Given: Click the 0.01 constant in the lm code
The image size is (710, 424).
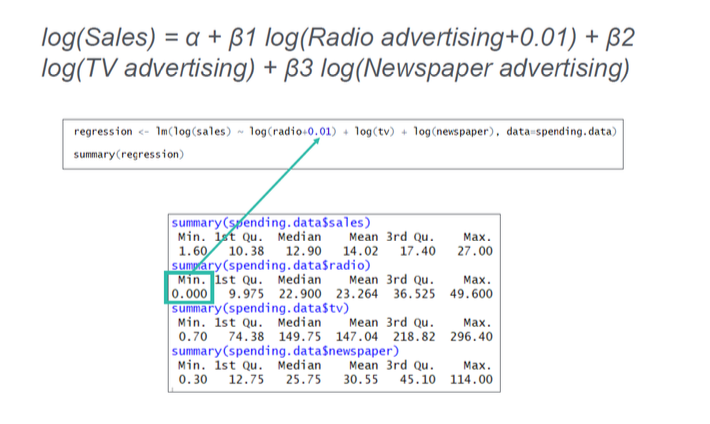Looking at the screenshot, I should [x=319, y=131].
